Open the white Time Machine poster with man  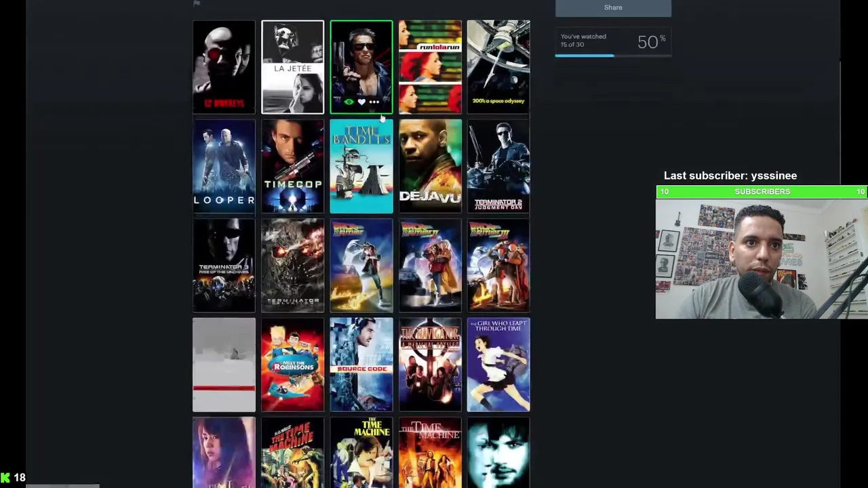click(x=361, y=453)
